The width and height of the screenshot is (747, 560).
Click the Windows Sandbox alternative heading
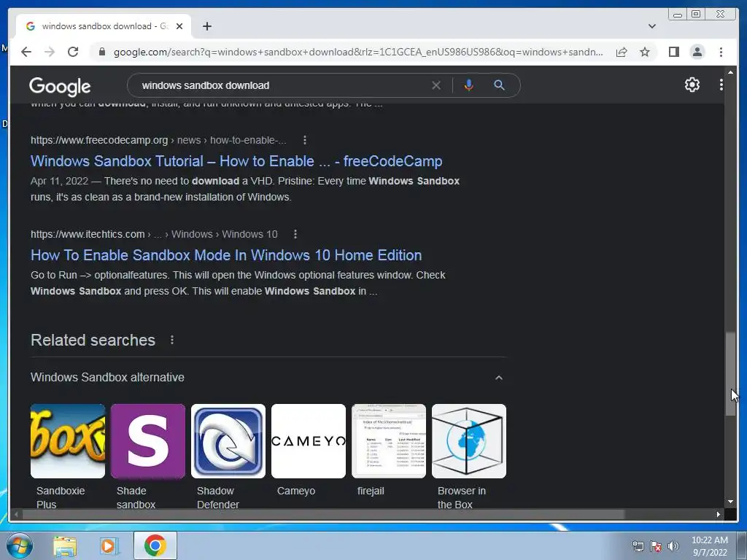point(107,377)
